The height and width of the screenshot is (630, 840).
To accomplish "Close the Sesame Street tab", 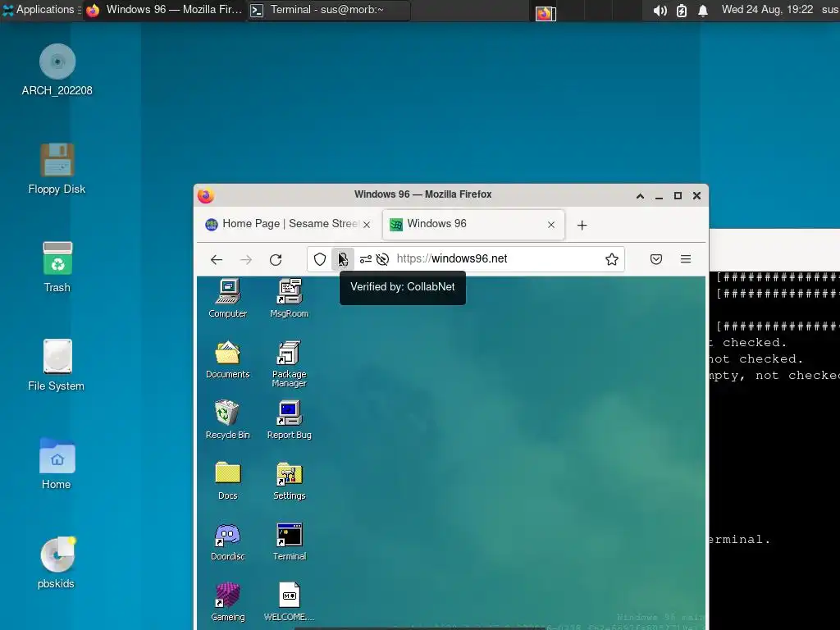I will [x=367, y=225].
